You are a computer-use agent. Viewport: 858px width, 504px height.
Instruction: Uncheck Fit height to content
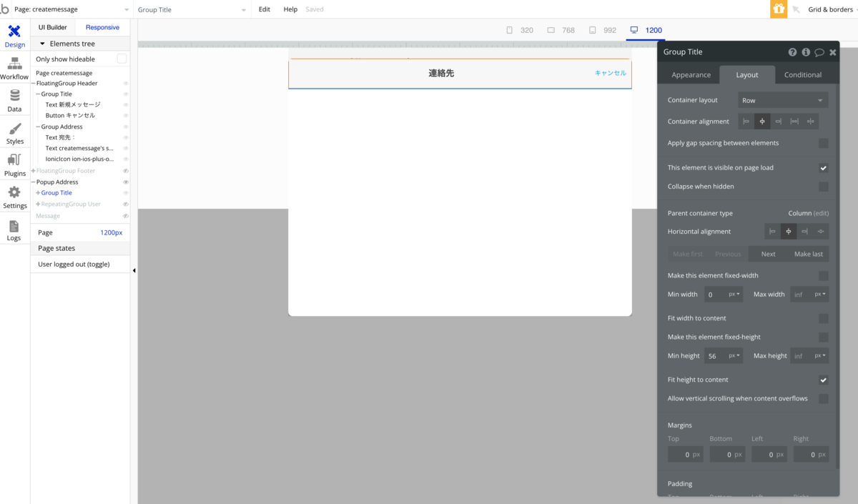tap(824, 380)
